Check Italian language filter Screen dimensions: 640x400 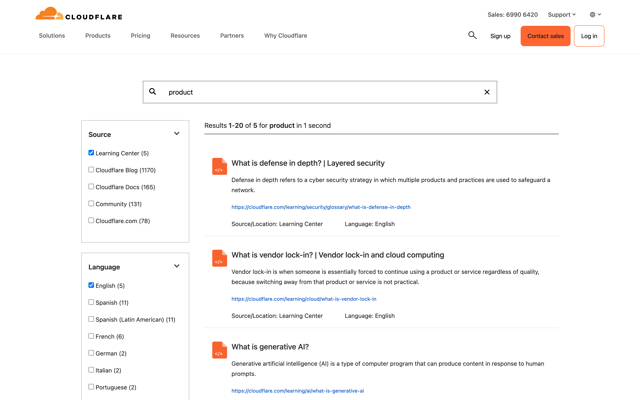(91, 370)
